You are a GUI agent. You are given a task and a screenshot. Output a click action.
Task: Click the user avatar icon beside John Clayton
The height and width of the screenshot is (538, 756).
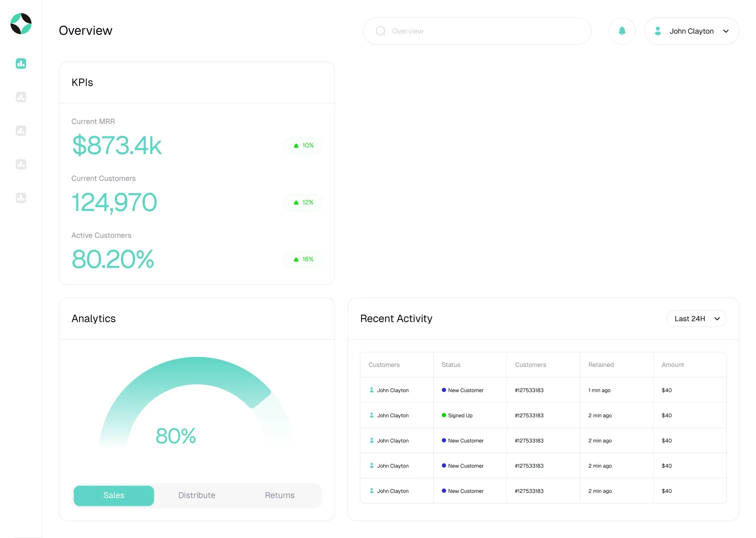[658, 31]
